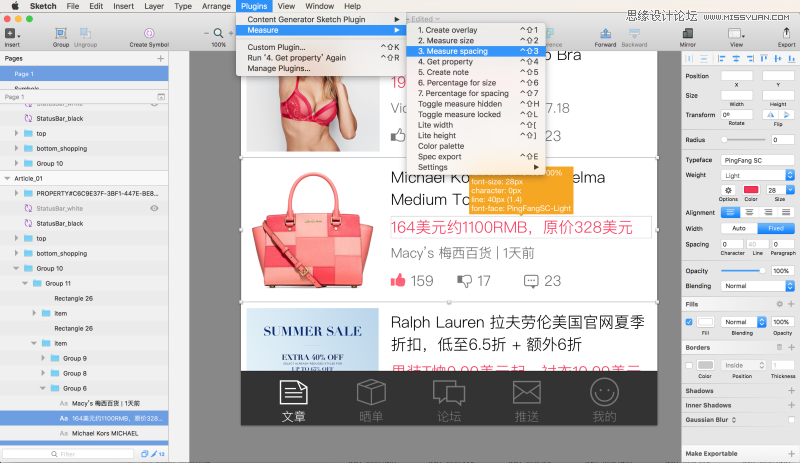Viewport: 800px width, 463px height.
Task: Toggle visibility of StatusBar_white under Article_01
Action: click(154, 208)
